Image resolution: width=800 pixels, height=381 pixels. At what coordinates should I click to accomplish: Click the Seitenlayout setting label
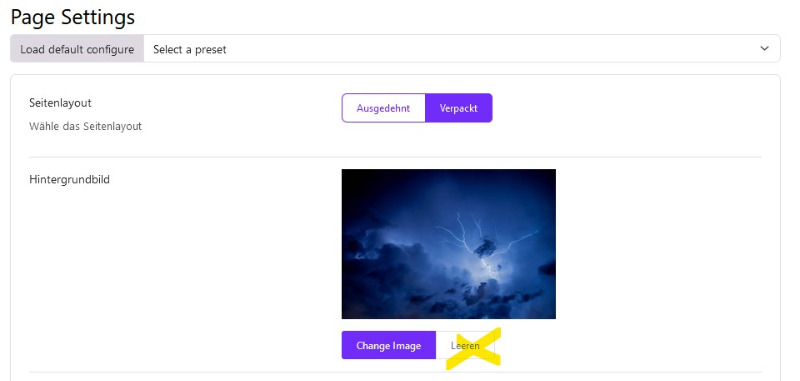pyautogui.click(x=60, y=103)
